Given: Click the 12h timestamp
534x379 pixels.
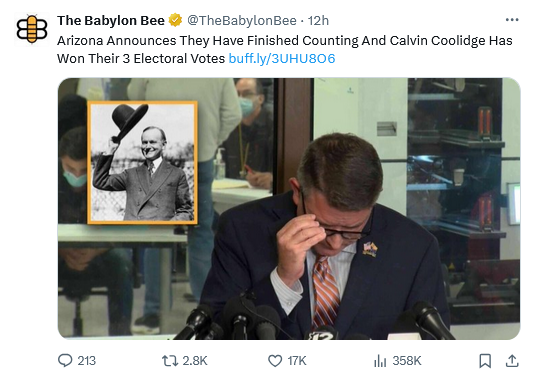Looking at the screenshot, I should (x=318, y=21).
